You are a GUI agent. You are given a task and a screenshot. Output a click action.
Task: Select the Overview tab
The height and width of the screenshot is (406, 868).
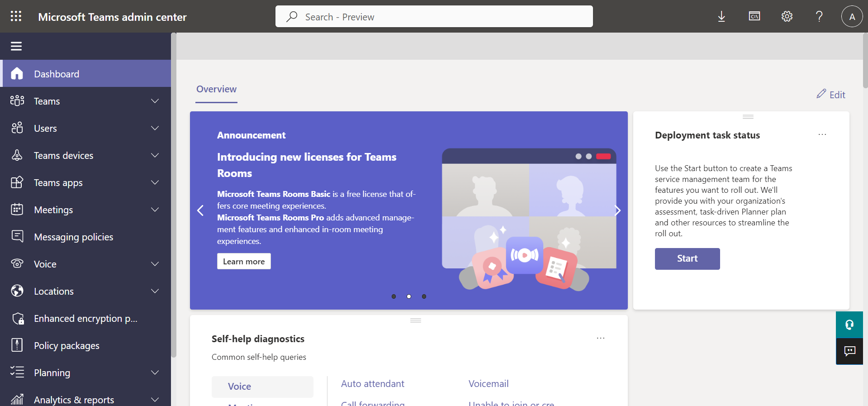pyautogui.click(x=216, y=89)
